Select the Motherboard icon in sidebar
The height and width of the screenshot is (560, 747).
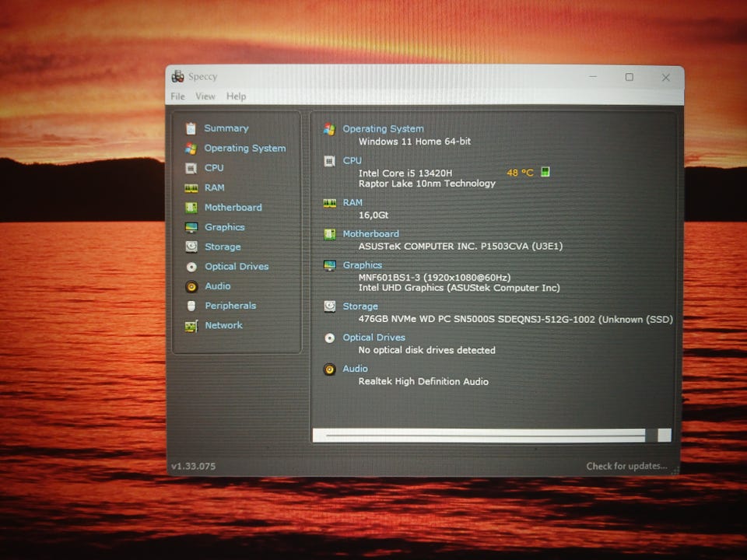click(191, 208)
